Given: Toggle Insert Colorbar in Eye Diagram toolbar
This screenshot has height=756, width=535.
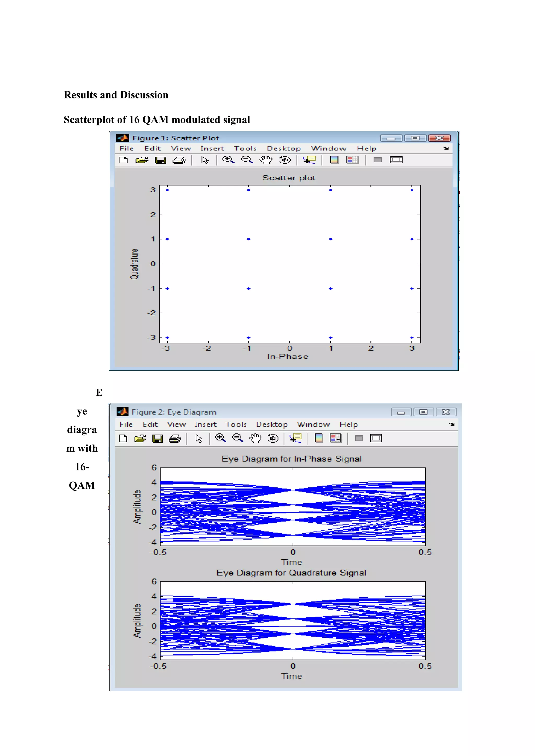Looking at the screenshot, I should (x=318, y=438).
